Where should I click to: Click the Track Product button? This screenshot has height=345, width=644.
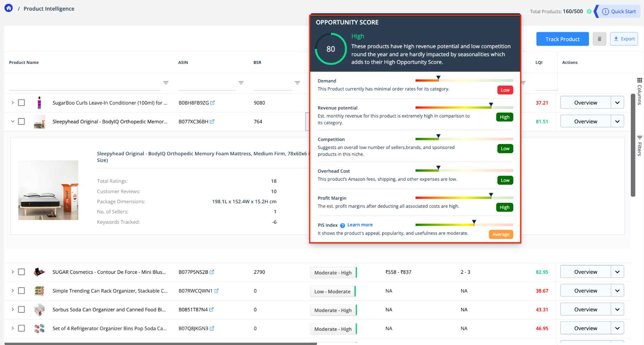click(562, 39)
